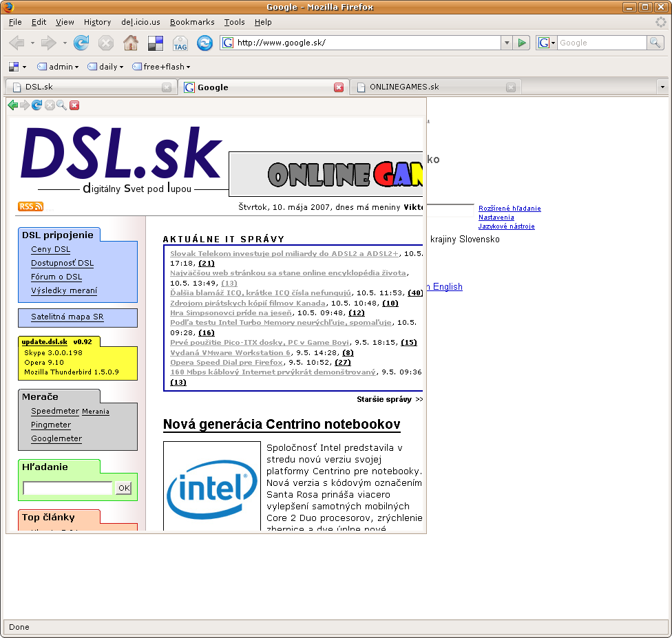Screen dimensions: 672x638
Task: Open the Pingmeter link
Action: coord(51,425)
